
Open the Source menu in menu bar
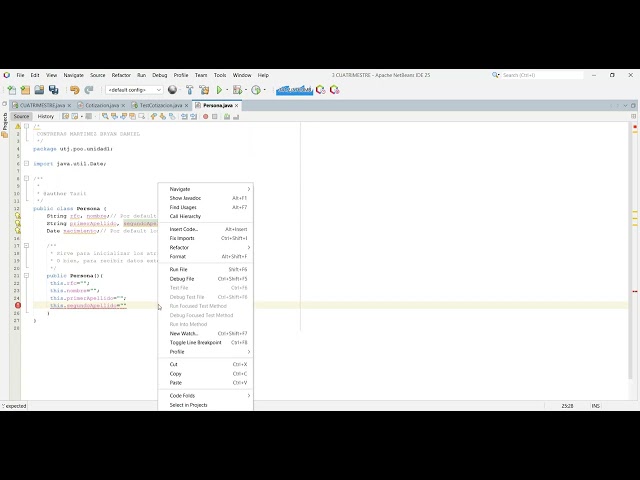click(98, 75)
